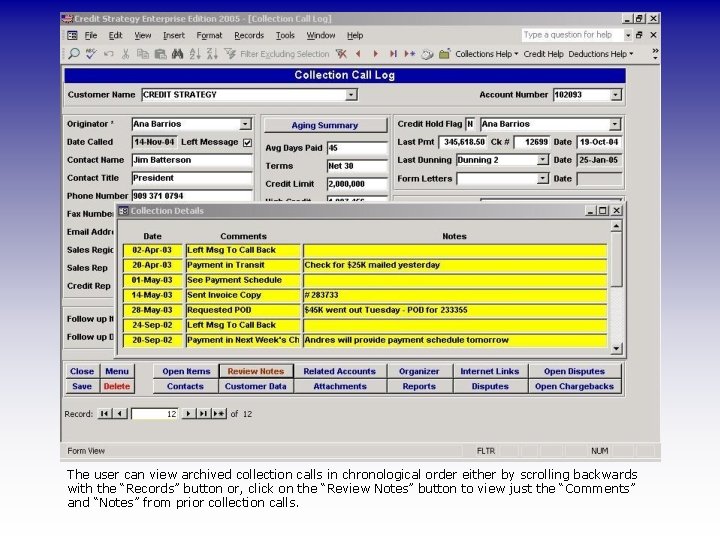Run the spelling check toolbar icon
Image resolution: width=720 pixels, height=540 pixels.
click(91, 54)
